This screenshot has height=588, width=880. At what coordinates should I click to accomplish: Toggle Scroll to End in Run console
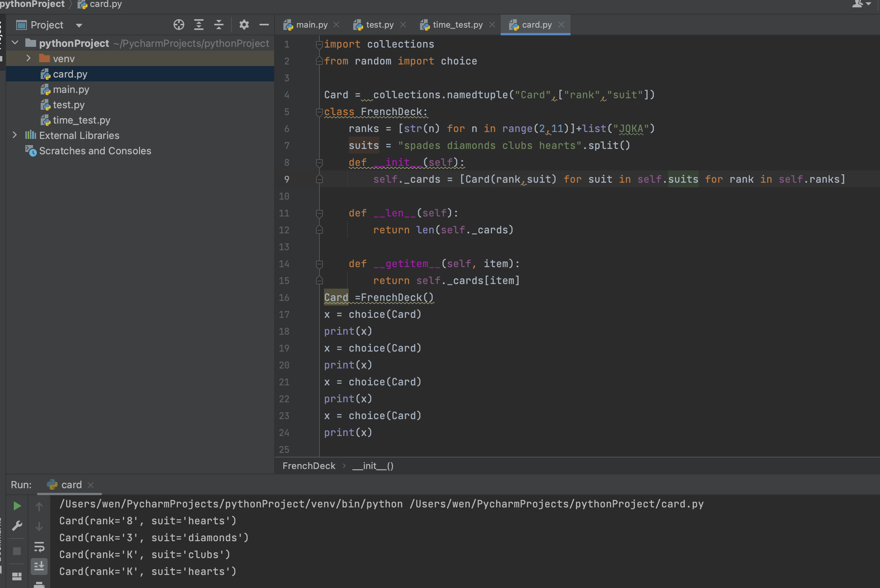point(39,566)
